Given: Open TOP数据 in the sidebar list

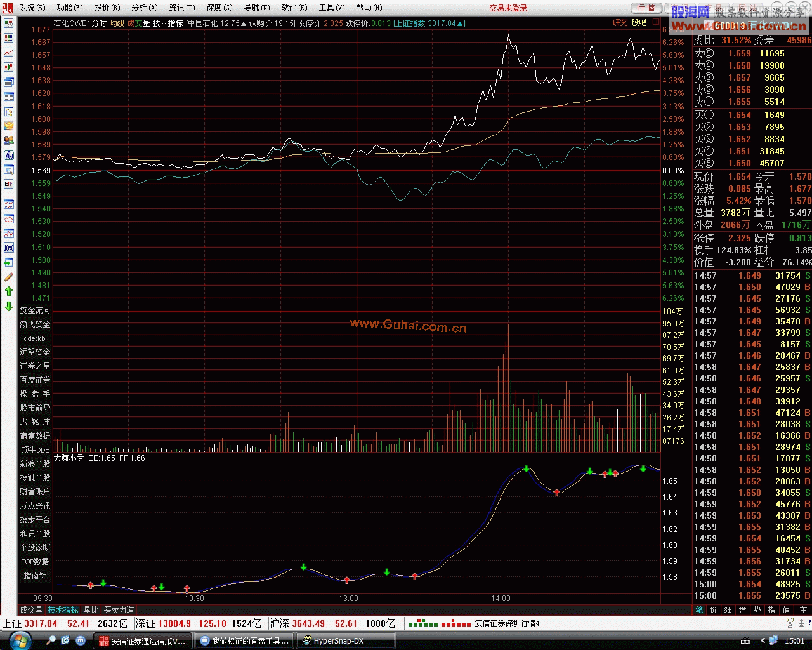Looking at the screenshot, I should pos(35,562).
